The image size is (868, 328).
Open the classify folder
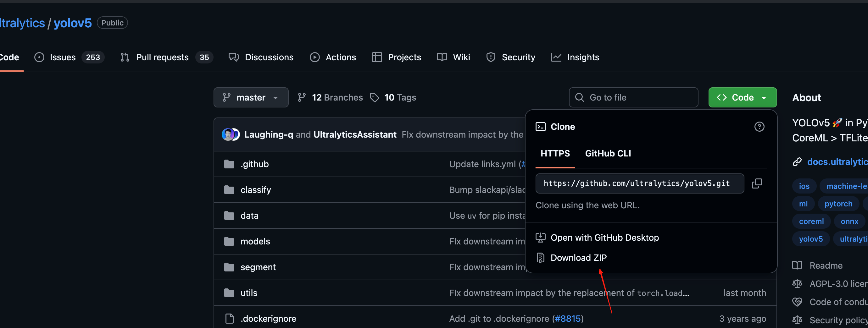coord(255,190)
